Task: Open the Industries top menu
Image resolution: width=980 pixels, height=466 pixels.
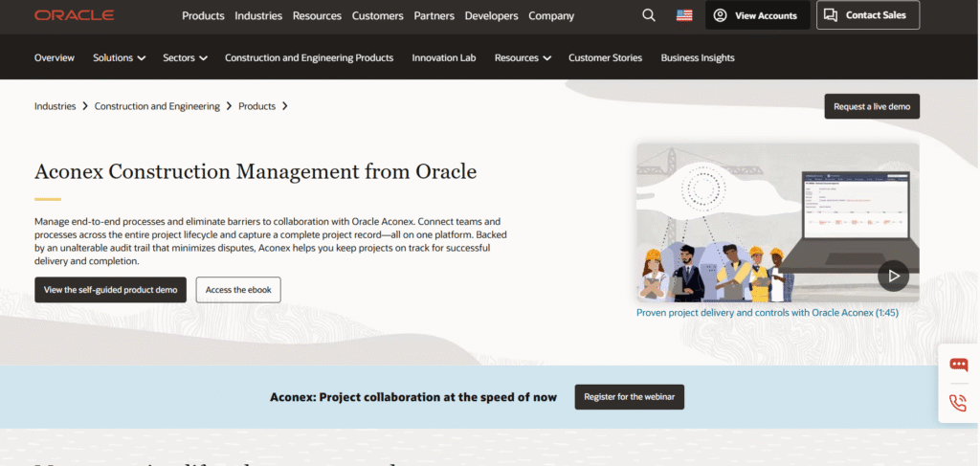Action: 258,15
